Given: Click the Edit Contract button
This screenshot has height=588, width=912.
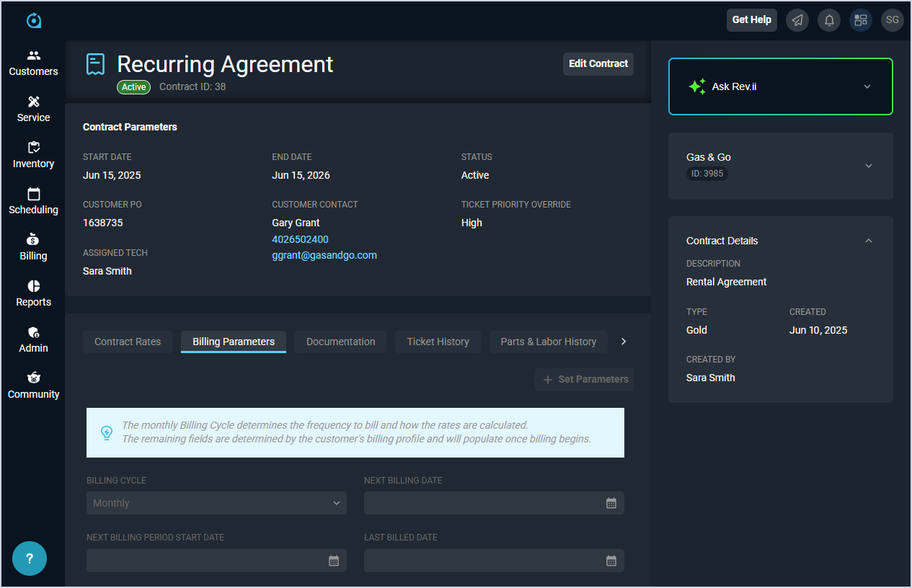Looking at the screenshot, I should 598,63.
